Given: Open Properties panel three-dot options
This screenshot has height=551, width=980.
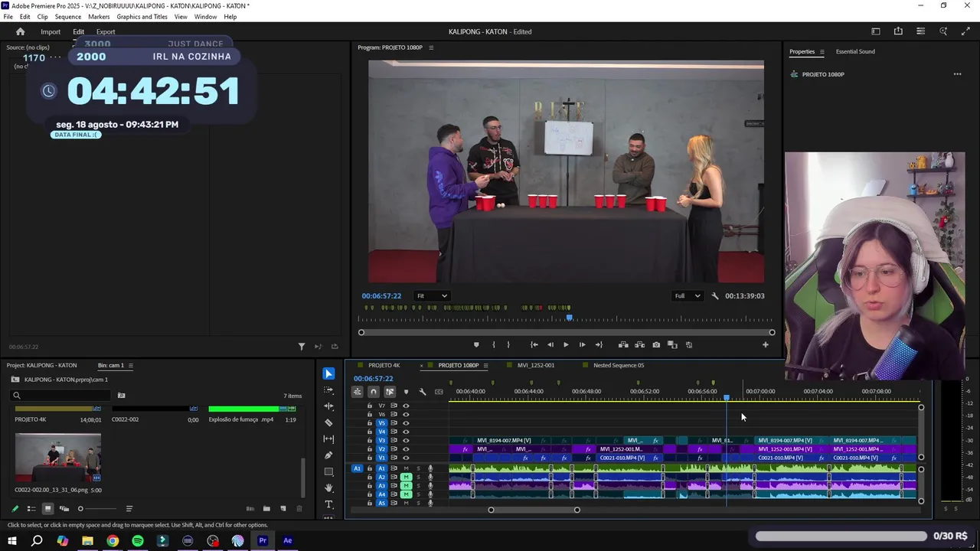Looking at the screenshot, I should (957, 74).
